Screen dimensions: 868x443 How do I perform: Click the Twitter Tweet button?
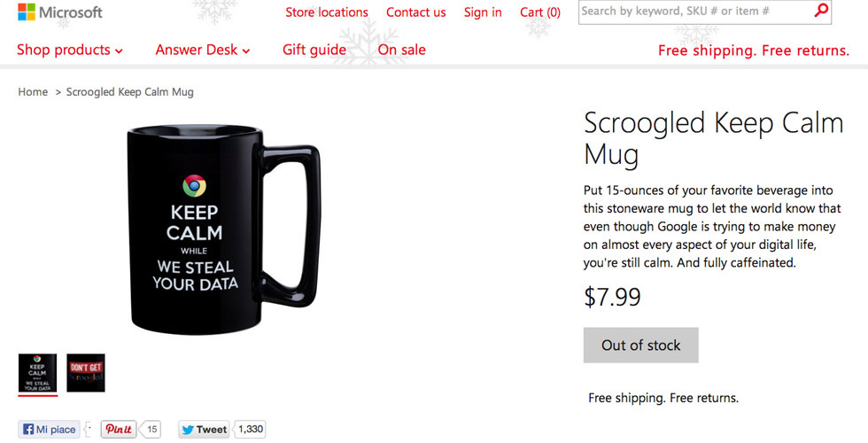click(x=205, y=430)
